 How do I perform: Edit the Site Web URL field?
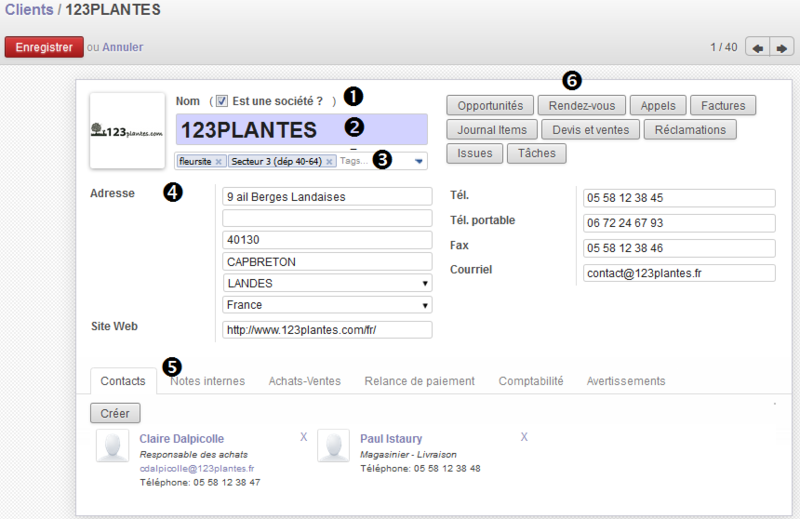pyautogui.click(x=327, y=330)
